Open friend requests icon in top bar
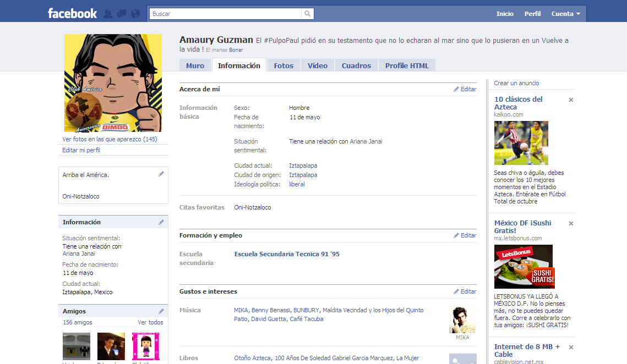627x364 pixels. tap(108, 14)
